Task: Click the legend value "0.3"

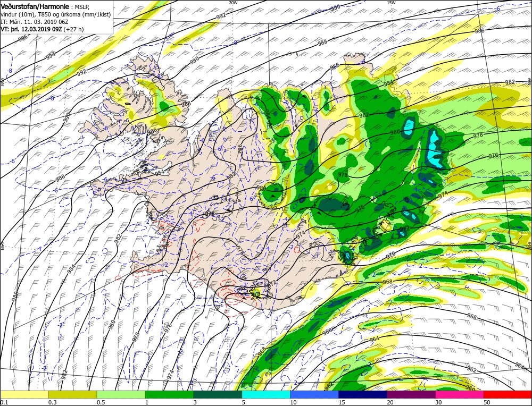Action: point(52,402)
